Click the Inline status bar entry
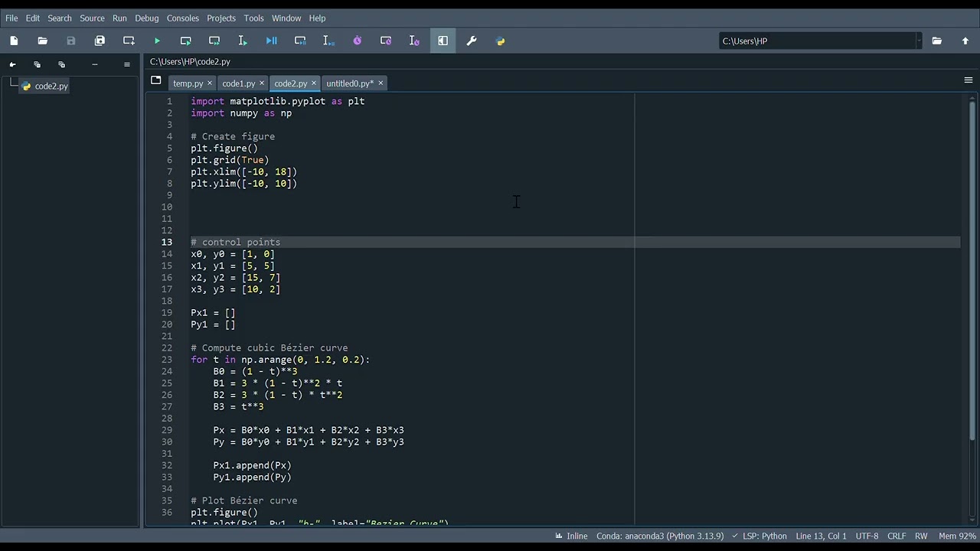 coord(571,536)
